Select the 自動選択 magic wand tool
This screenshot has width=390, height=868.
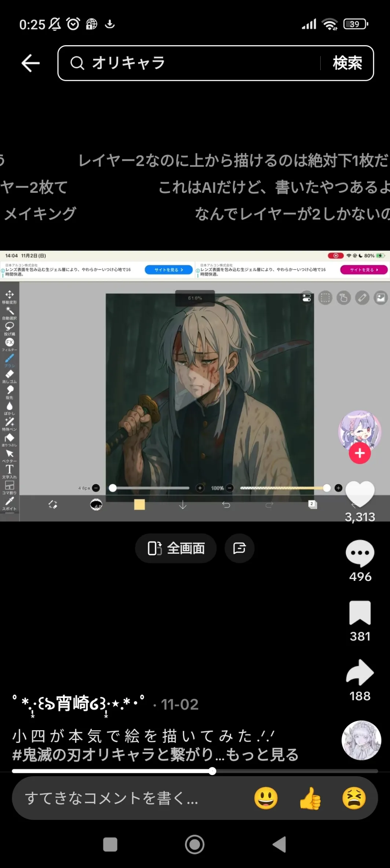10,313
